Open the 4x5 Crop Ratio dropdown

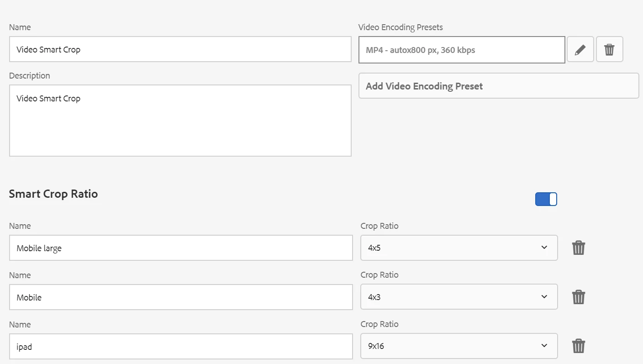[x=459, y=248]
